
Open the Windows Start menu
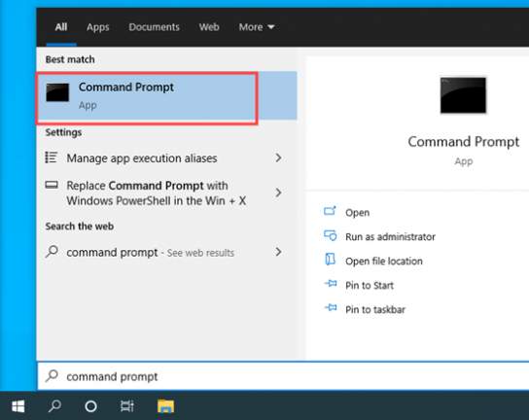pyautogui.click(x=18, y=406)
